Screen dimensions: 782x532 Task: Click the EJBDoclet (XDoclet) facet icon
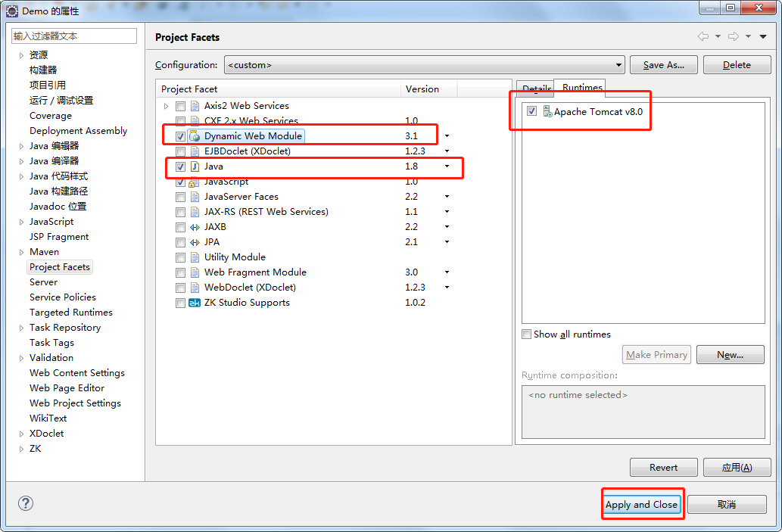click(x=195, y=151)
